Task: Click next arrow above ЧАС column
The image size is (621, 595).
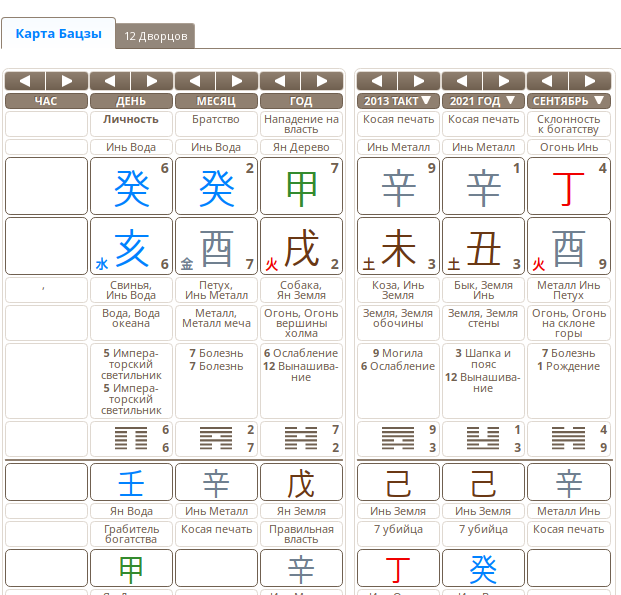Action: (x=67, y=81)
